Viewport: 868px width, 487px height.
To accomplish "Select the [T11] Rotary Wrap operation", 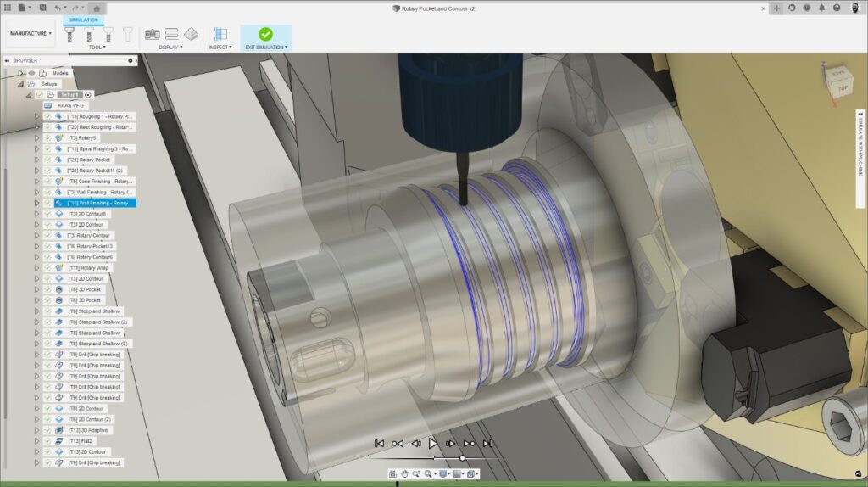I will [89, 267].
